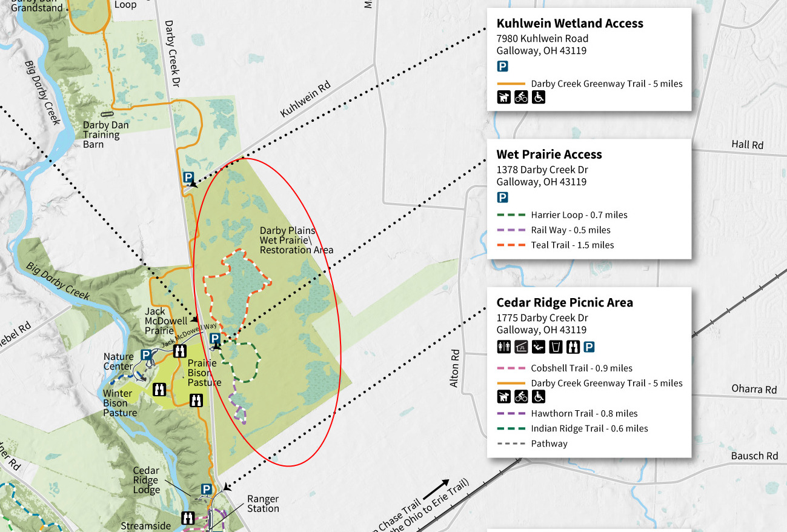Click the purple dashed Hawthorn Trail legend line

click(511, 414)
